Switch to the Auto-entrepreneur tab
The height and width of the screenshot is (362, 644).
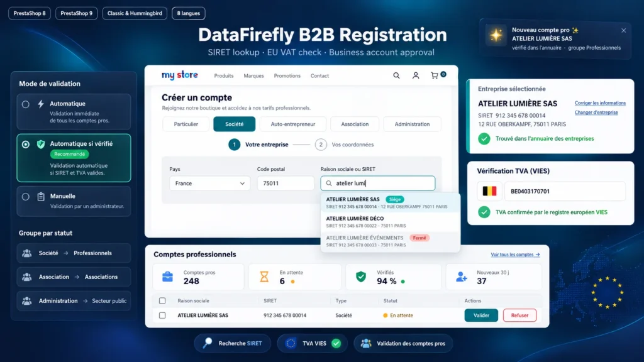click(x=293, y=124)
